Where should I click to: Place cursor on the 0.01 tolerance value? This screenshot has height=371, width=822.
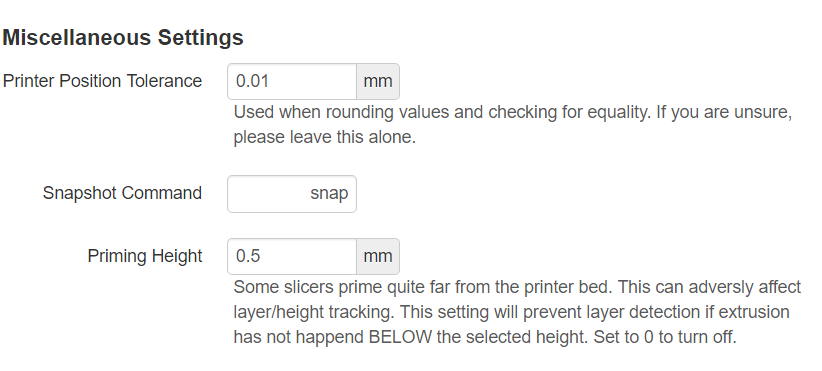tap(252, 81)
